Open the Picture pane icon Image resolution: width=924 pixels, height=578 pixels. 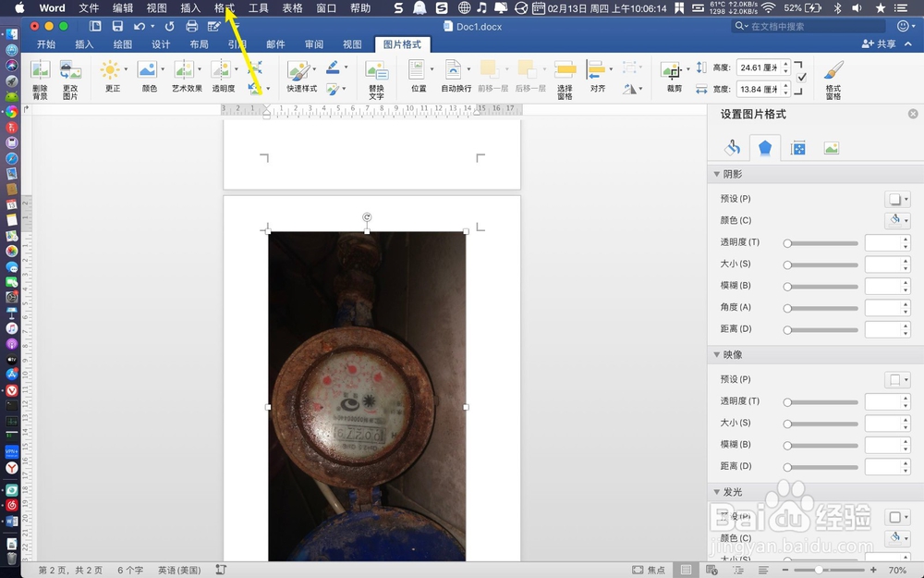831,148
